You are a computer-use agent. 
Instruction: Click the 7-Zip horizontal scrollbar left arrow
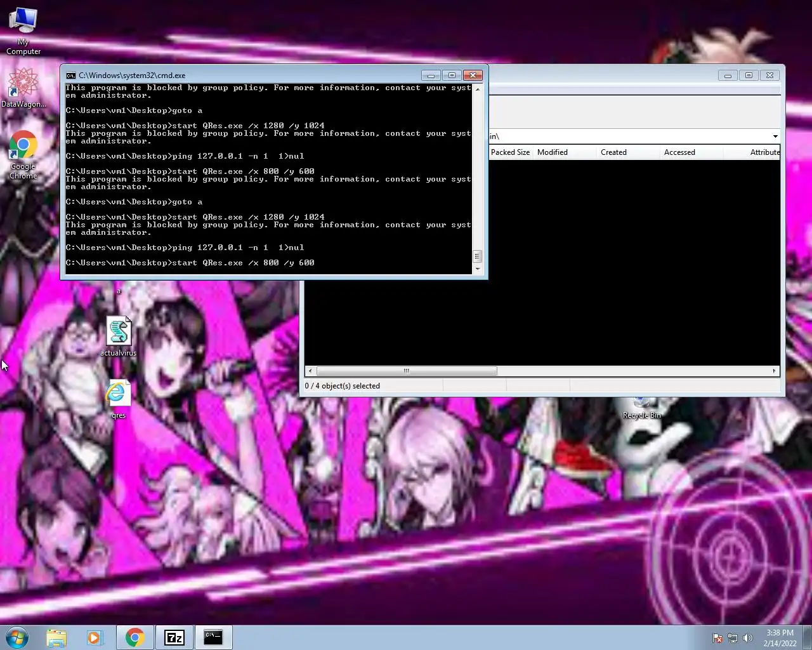[x=310, y=371]
